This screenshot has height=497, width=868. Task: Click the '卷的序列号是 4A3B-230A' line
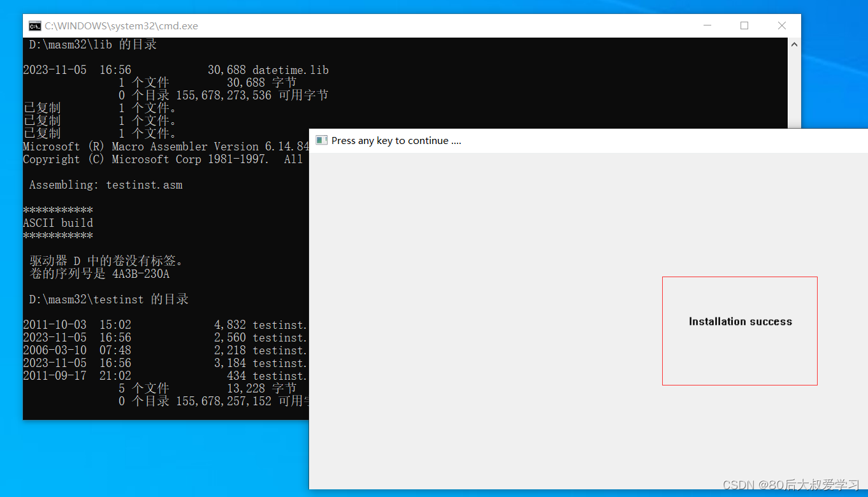(99, 274)
